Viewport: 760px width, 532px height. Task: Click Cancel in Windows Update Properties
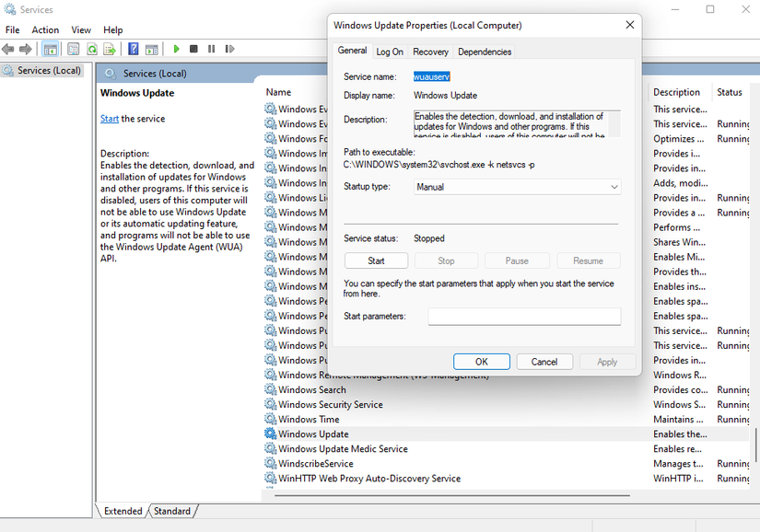click(x=544, y=362)
